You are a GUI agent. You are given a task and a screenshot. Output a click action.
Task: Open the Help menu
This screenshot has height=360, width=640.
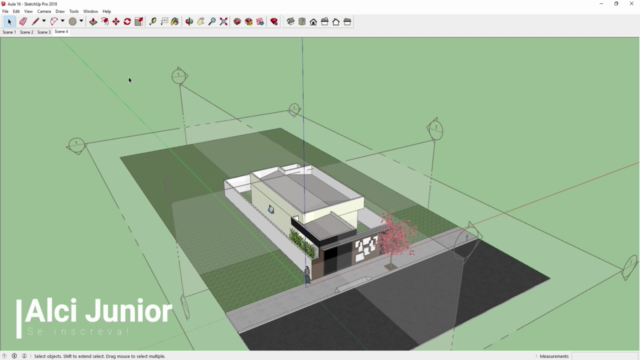click(x=107, y=11)
